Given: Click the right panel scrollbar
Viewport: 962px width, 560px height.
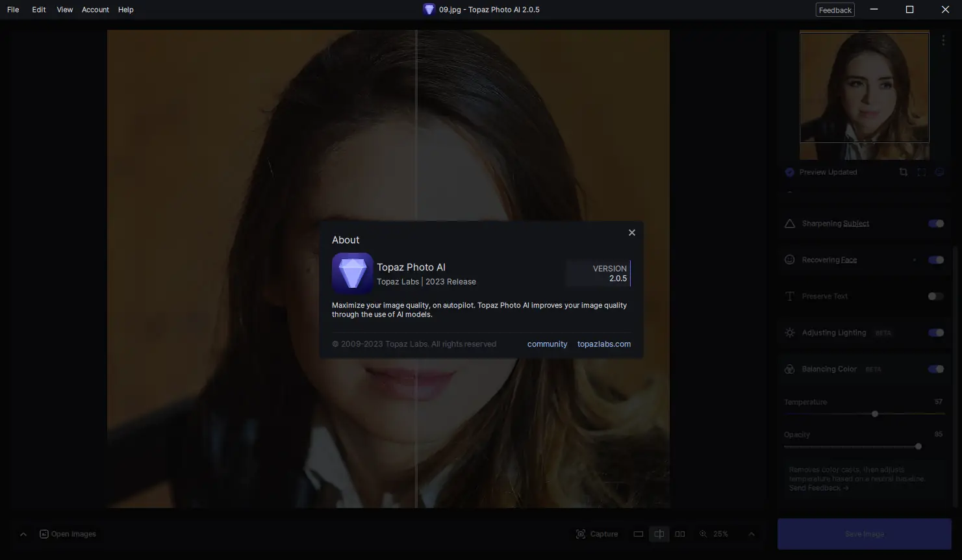Looking at the screenshot, I should pyautogui.click(x=955, y=377).
